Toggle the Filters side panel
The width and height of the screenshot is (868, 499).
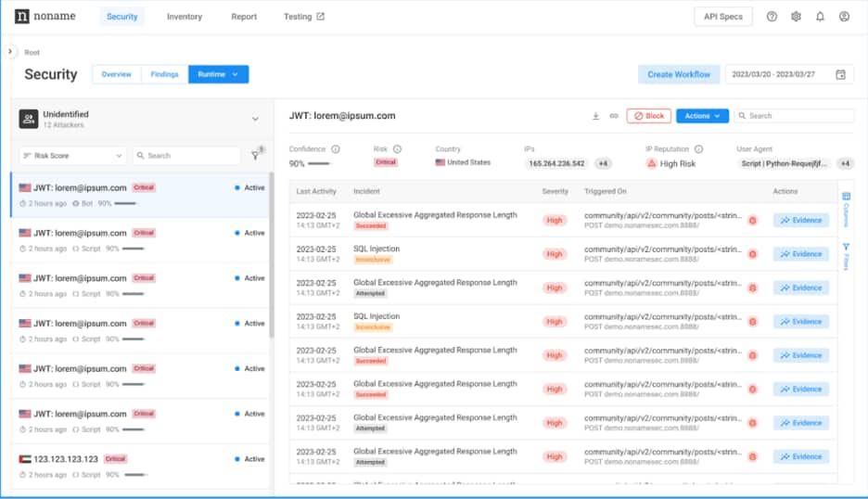click(846, 256)
